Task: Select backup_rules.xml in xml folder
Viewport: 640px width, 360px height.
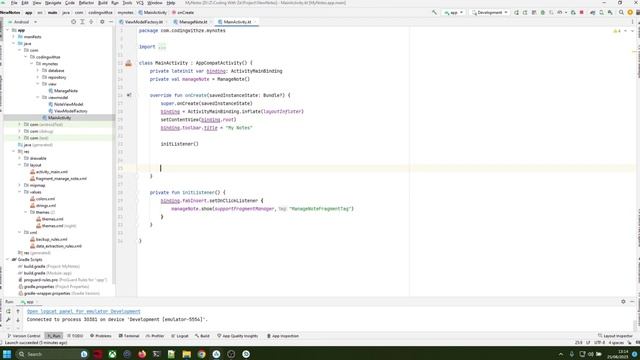Action: [x=49, y=239]
